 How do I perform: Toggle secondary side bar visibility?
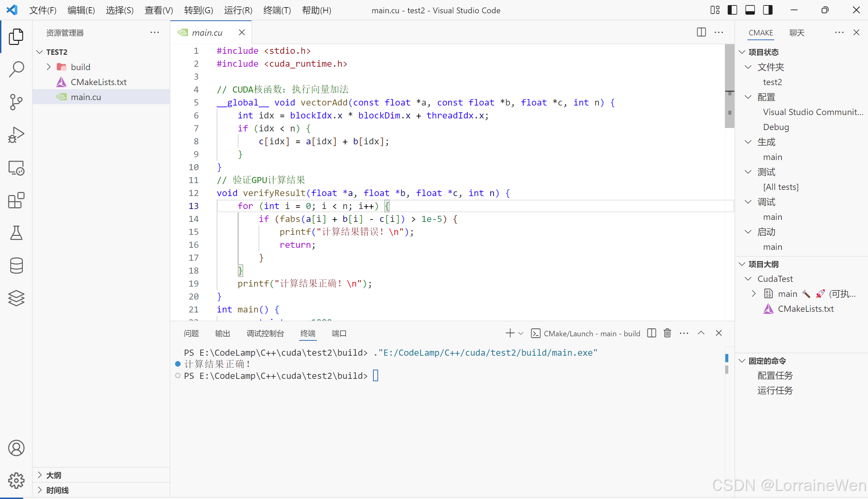click(x=768, y=10)
